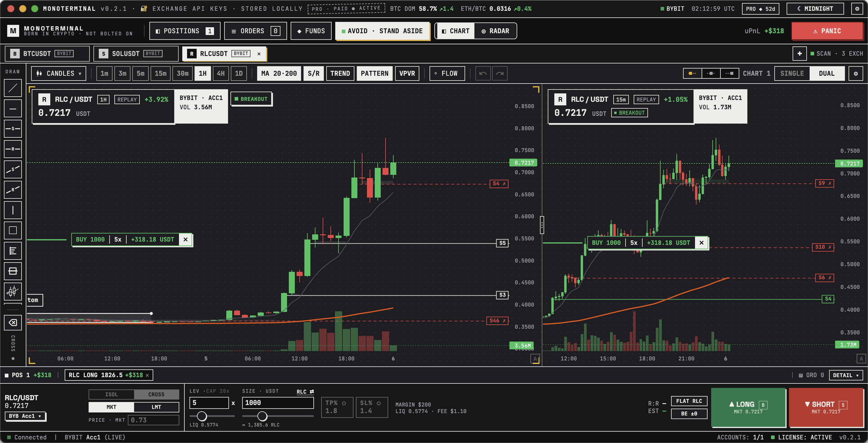This screenshot has width=868, height=443.
Task: Switch order type to LMT
Action: (156, 407)
